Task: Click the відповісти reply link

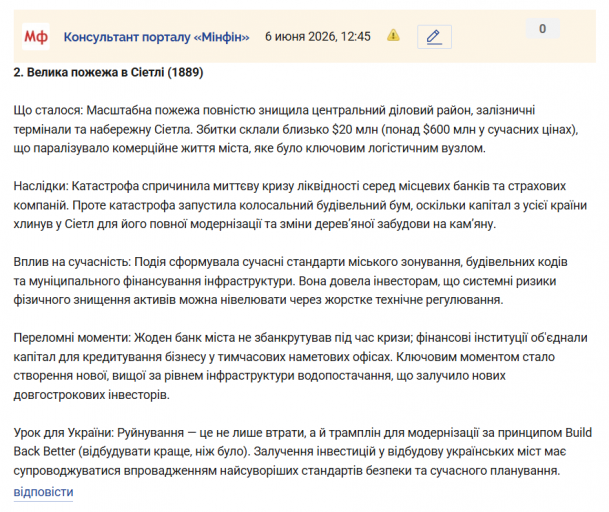Action: (44, 492)
